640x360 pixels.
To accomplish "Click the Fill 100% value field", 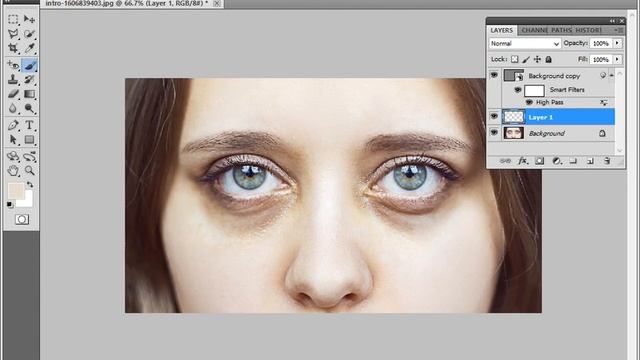I will 600,59.
